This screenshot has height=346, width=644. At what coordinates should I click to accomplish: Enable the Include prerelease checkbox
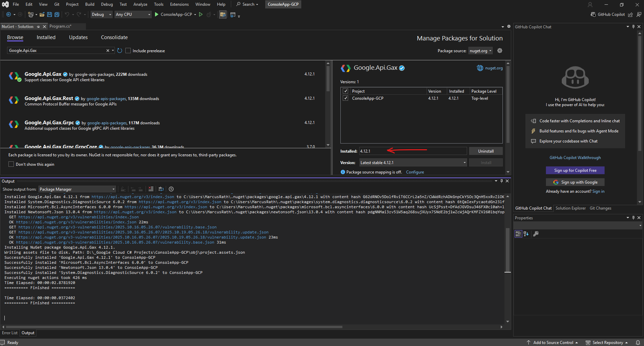click(128, 51)
